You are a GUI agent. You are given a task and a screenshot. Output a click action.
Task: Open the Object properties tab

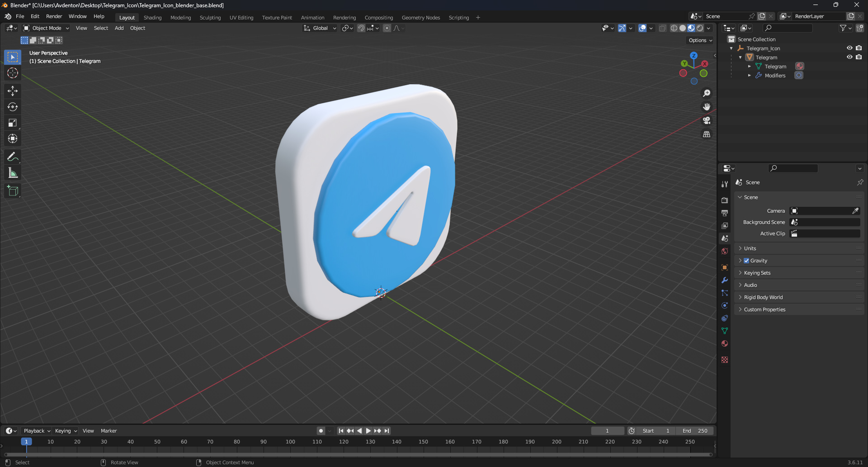tap(725, 267)
